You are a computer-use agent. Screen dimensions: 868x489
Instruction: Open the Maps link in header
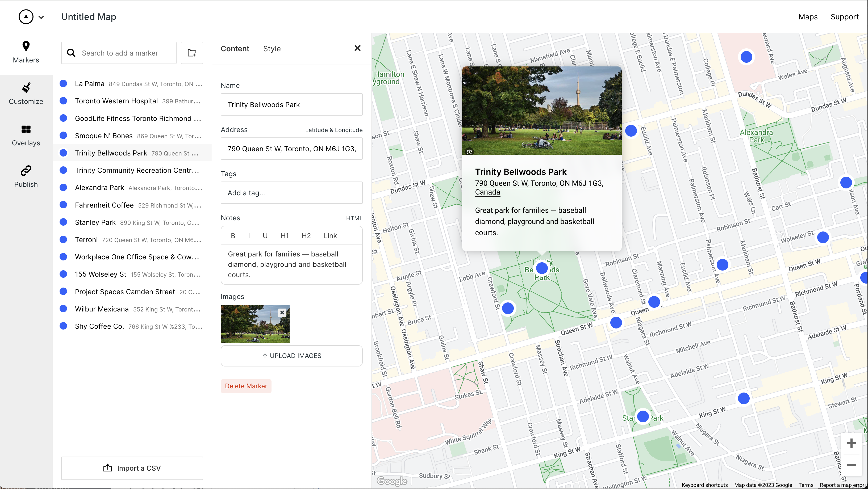pos(808,17)
